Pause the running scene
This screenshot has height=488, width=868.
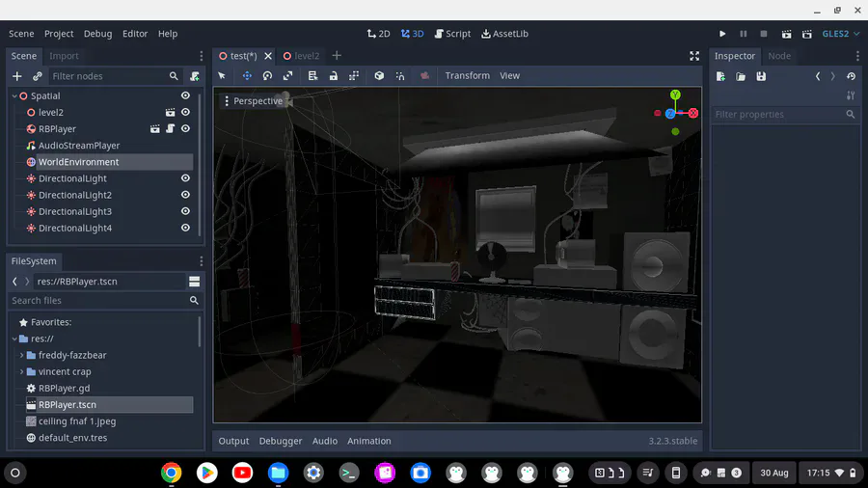(x=743, y=34)
